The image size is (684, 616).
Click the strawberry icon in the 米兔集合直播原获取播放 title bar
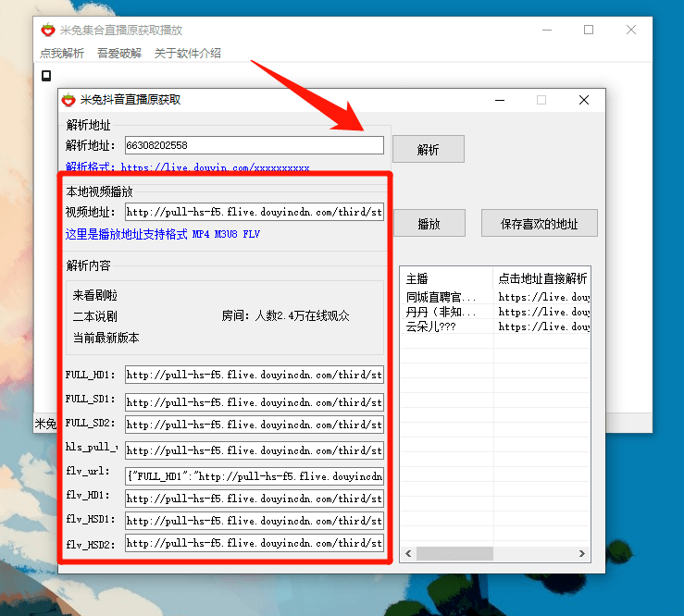click(48, 31)
